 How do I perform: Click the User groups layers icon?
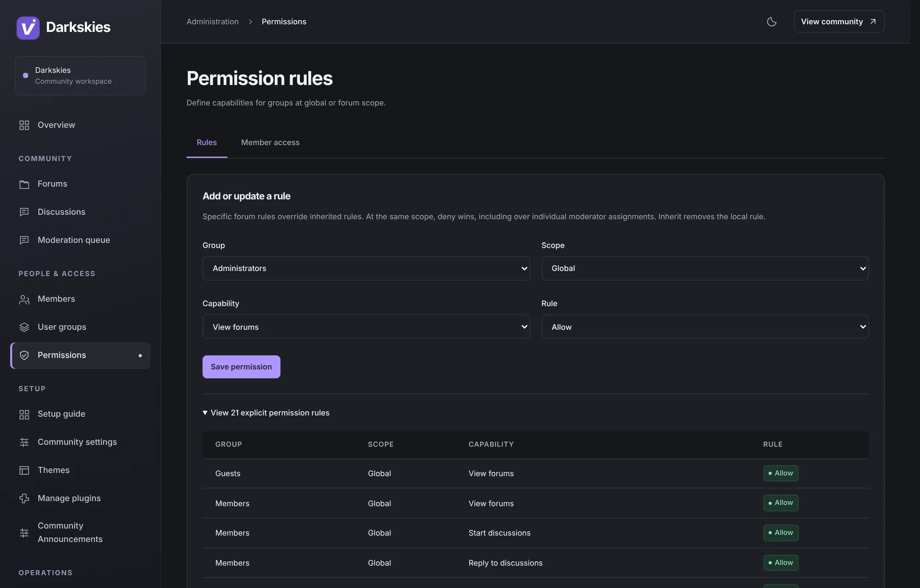(x=24, y=327)
